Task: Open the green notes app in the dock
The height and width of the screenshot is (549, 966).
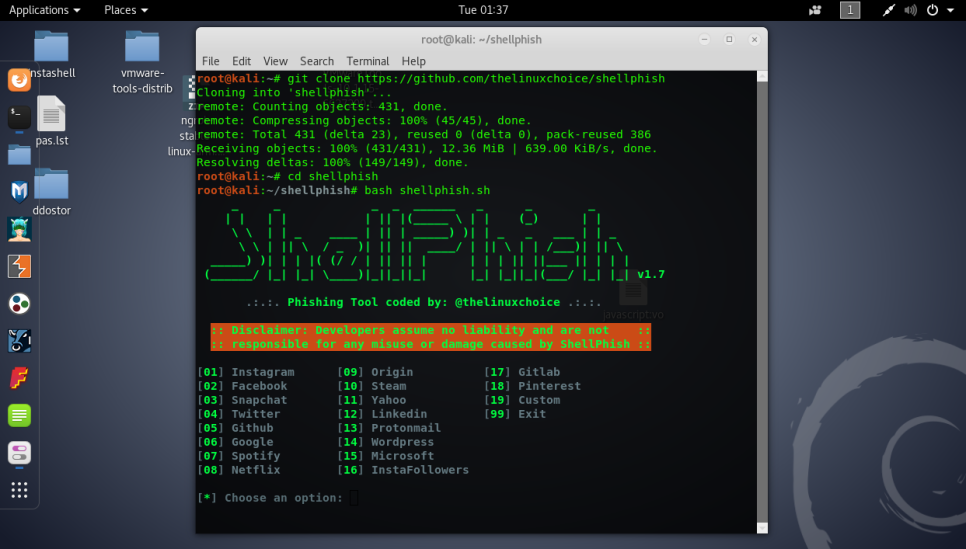Action: coord(19,415)
